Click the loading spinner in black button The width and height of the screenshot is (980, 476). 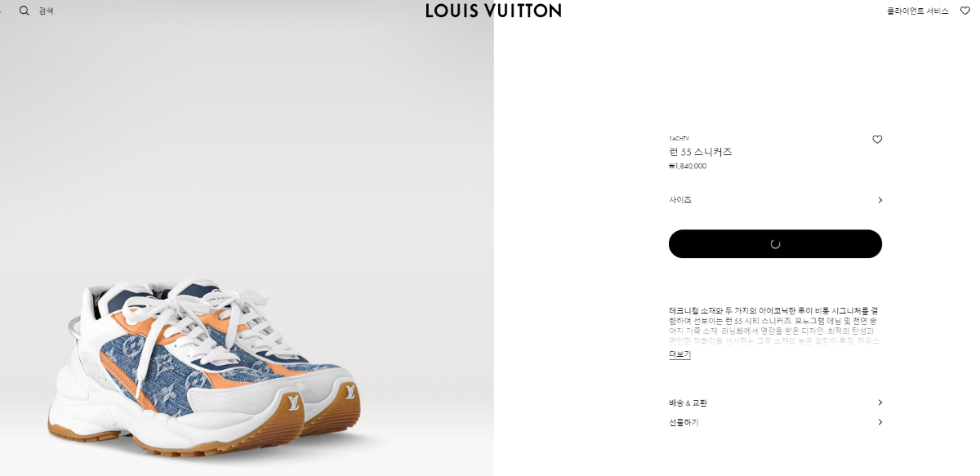[775, 243]
